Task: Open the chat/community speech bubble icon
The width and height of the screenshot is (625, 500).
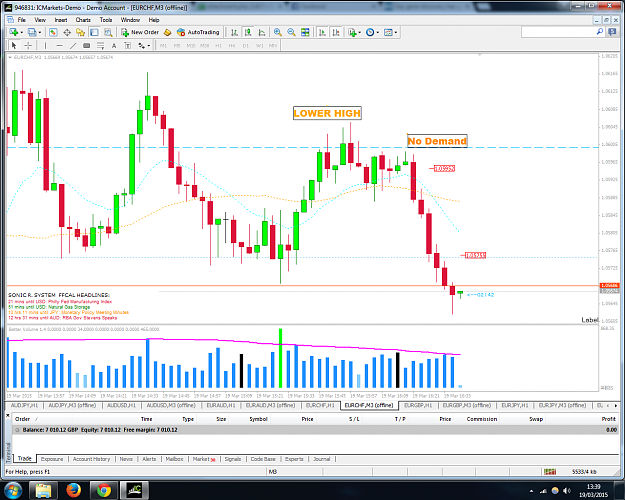Action: coord(613,32)
